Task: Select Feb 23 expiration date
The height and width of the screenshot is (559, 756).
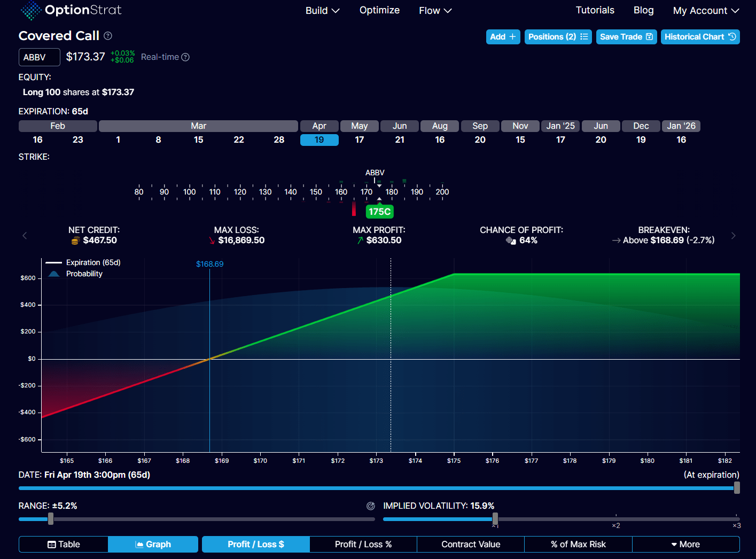Action: tap(78, 140)
